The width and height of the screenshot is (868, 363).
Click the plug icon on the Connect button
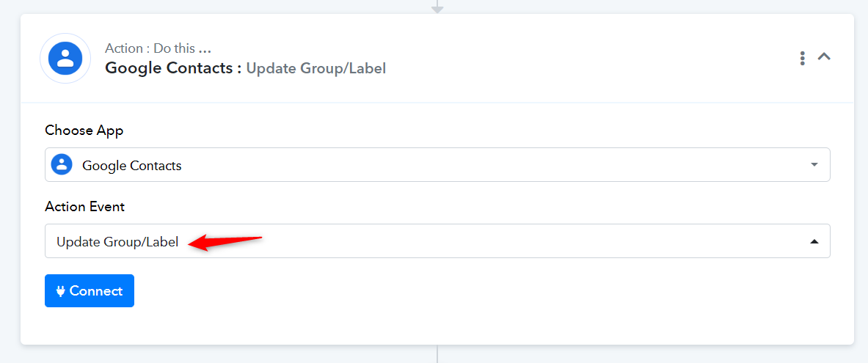61,291
